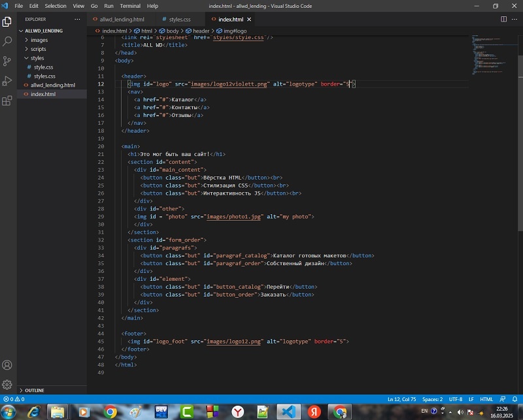Open style.css in the Explorer tree
This screenshot has height=420, width=523.
[x=43, y=67]
